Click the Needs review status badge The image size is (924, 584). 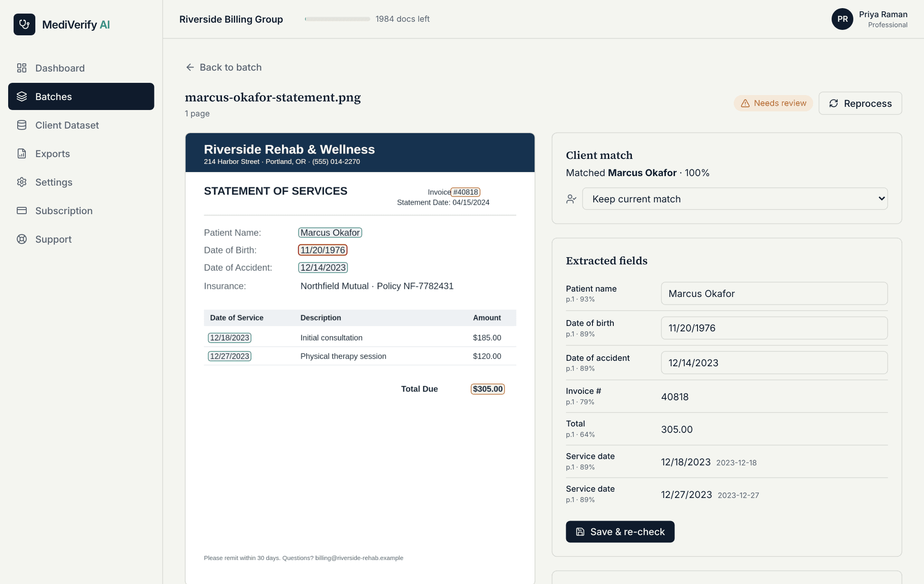(x=773, y=103)
